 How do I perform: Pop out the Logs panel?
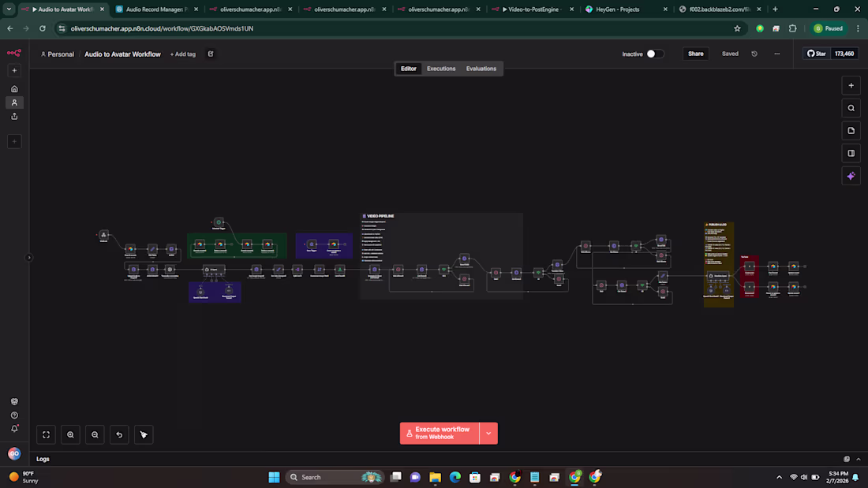[x=847, y=459]
